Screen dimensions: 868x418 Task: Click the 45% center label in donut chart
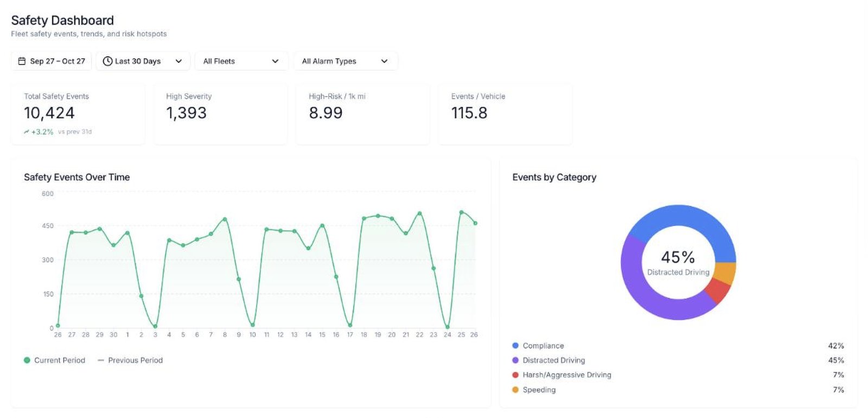[678, 257]
